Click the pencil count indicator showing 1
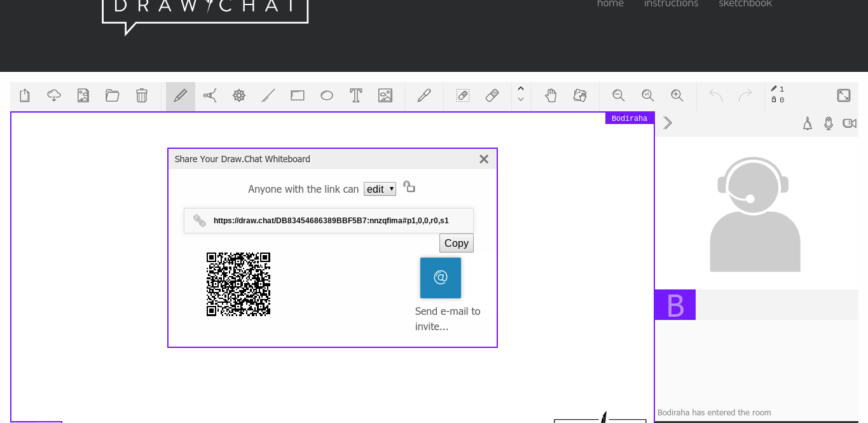This screenshot has width=868, height=423. tap(777, 89)
